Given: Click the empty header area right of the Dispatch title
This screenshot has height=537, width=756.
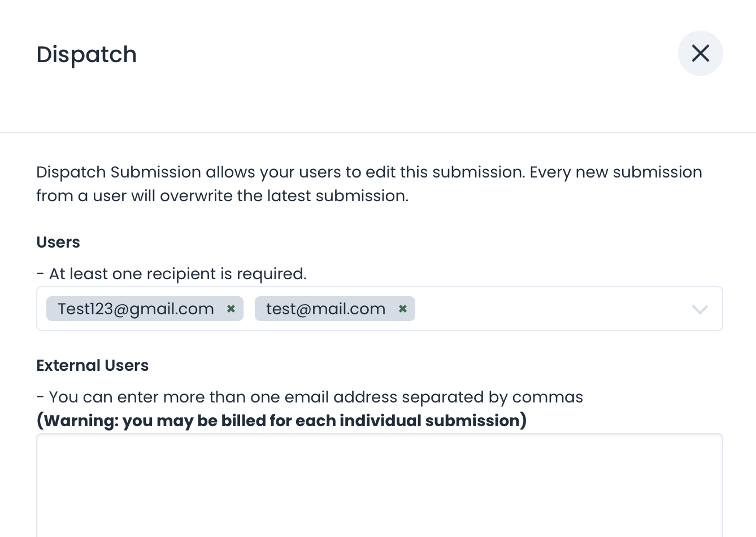Looking at the screenshot, I should (x=396, y=55).
